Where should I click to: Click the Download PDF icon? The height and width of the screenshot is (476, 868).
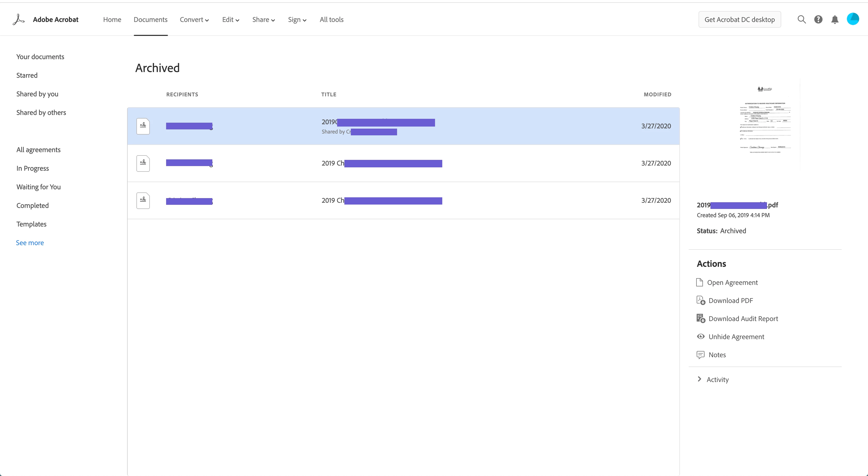pos(701,300)
